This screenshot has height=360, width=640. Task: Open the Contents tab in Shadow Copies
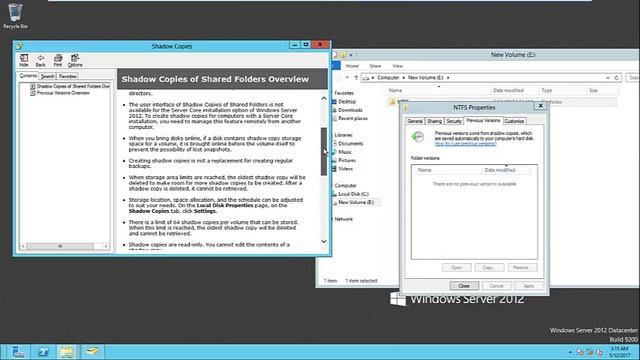pyautogui.click(x=28, y=76)
